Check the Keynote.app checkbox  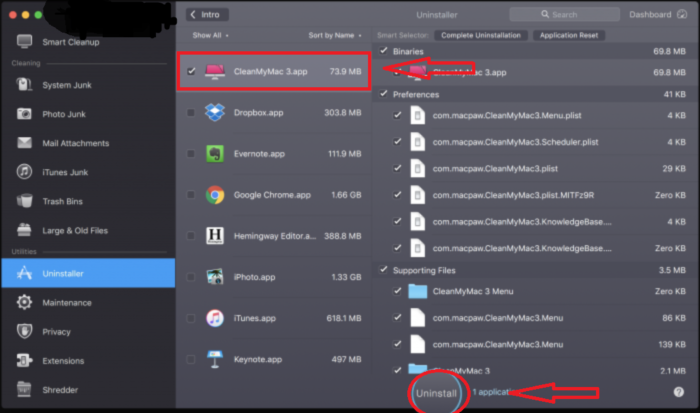[x=191, y=359]
